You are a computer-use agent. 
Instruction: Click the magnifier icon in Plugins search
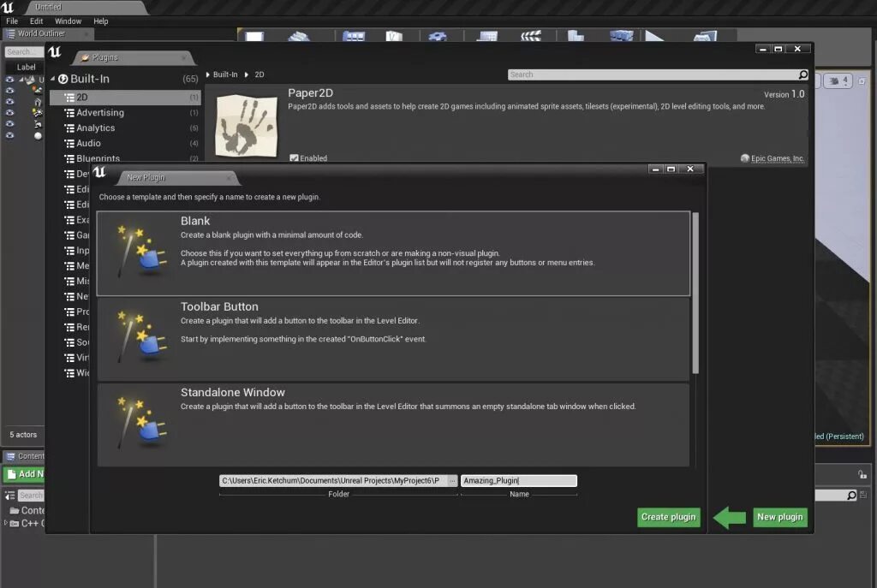[x=802, y=74]
